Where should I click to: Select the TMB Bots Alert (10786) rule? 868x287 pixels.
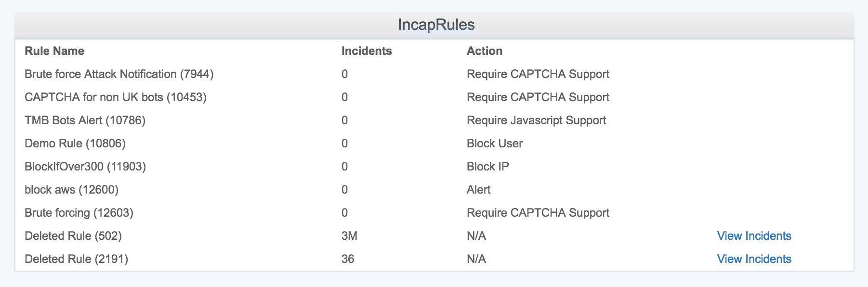[x=85, y=120]
